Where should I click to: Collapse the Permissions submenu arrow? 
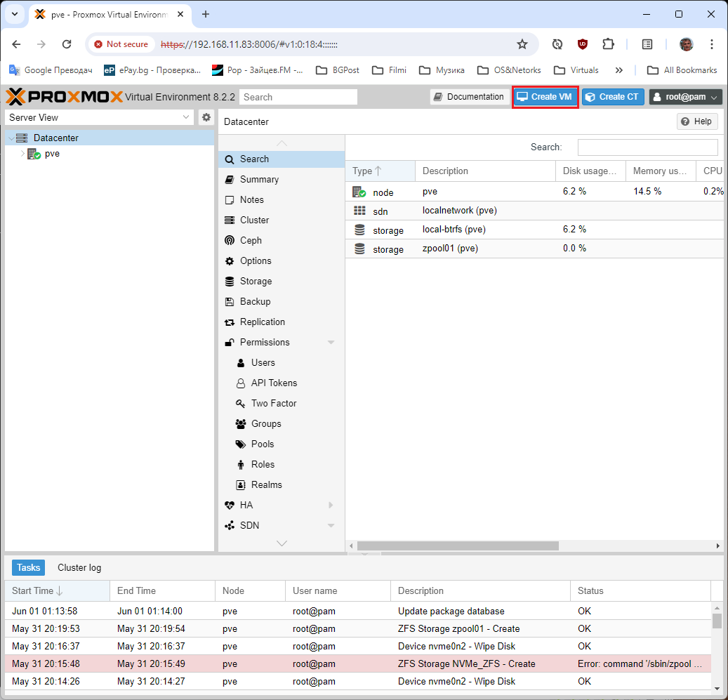331,343
